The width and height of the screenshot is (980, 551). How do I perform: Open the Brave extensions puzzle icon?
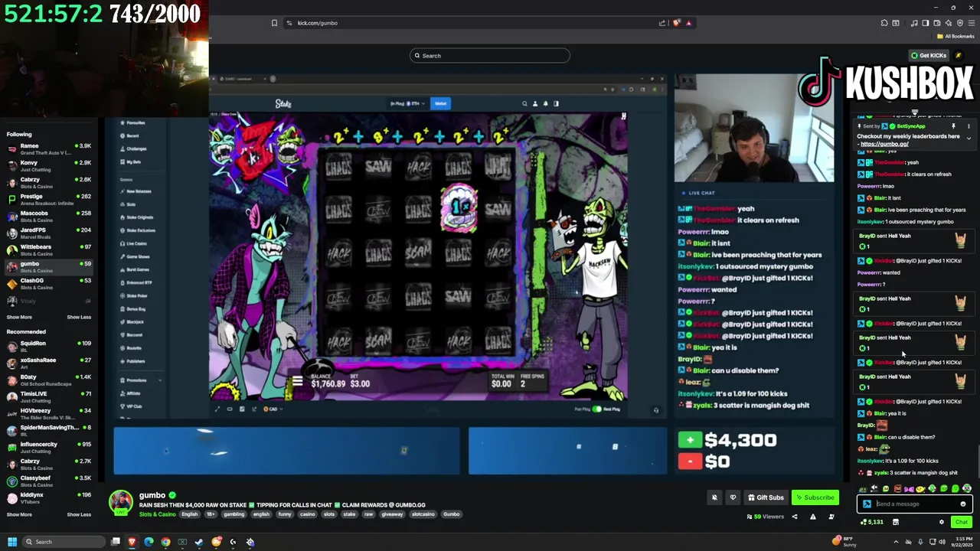[884, 23]
